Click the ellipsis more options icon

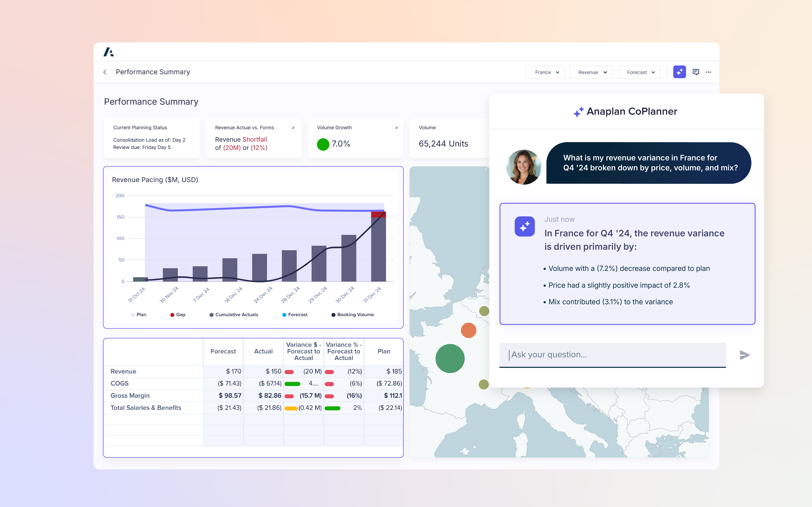[709, 72]
